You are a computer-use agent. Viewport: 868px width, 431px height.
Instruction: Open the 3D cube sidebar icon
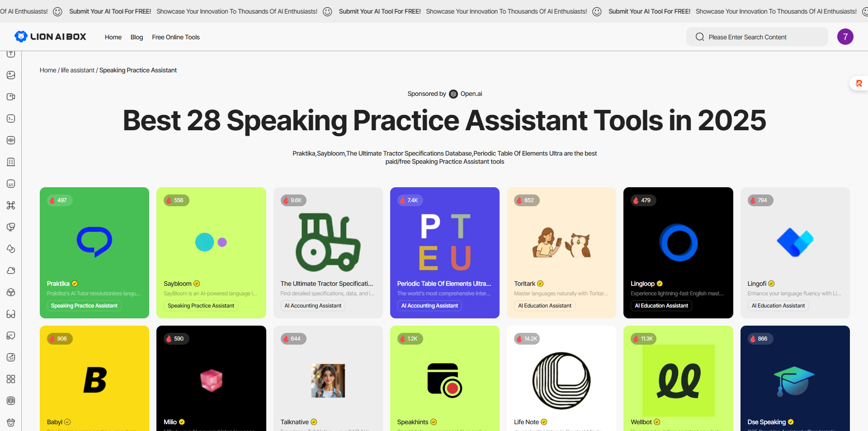click(11, 292)
